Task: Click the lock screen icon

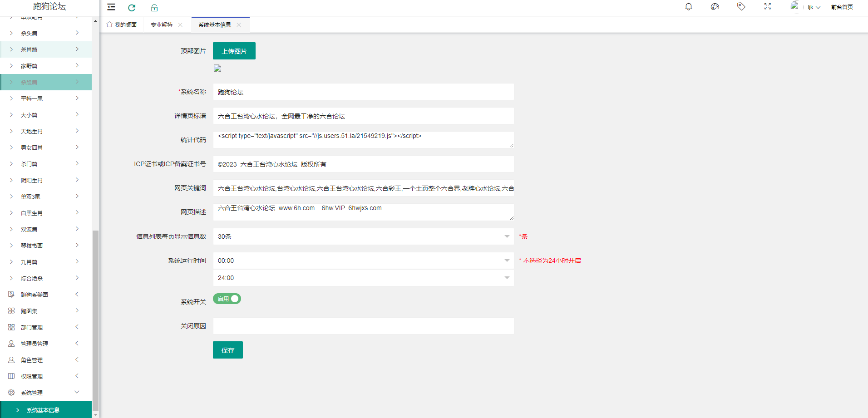Action: (x=154, y=8)
